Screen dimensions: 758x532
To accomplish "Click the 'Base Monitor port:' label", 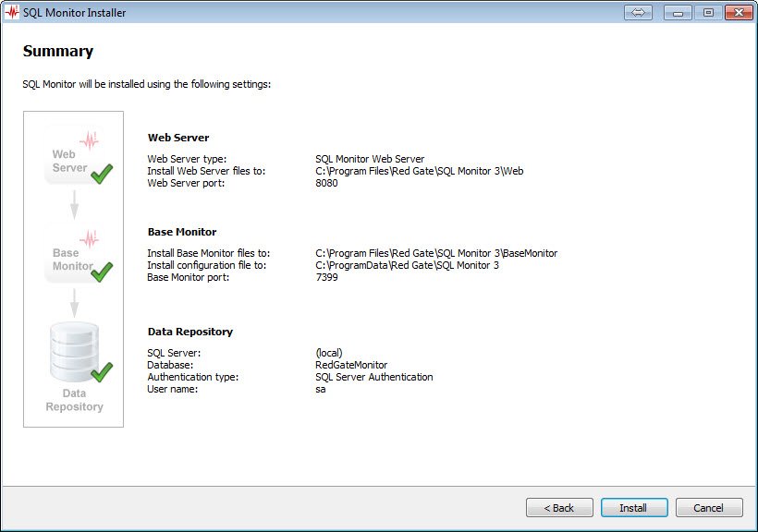I will pyautogui.click(x=188, y=277).
